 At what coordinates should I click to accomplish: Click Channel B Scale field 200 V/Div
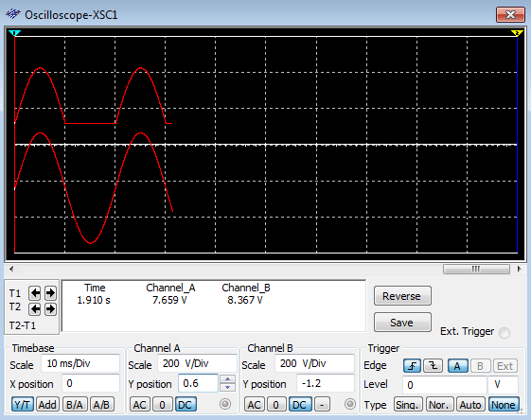tap(314, 364)
